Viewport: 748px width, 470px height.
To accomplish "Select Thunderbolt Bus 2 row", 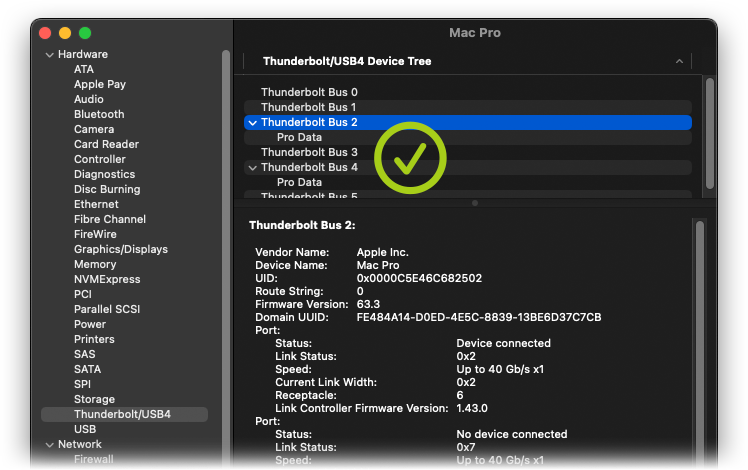I will [x=468, y=122].
